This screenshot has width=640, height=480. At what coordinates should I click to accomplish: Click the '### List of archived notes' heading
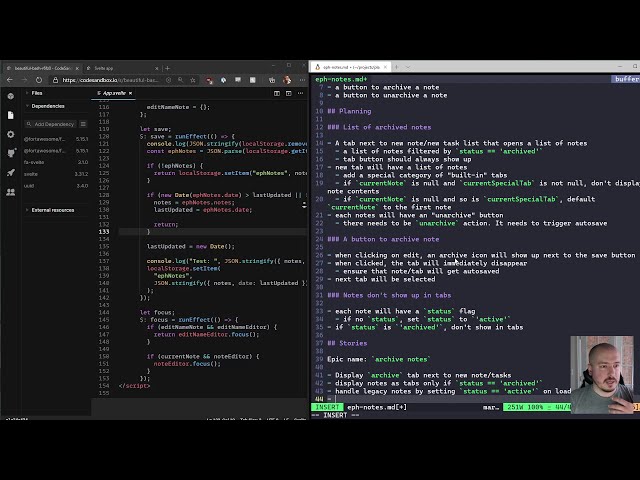(x=379, y=127)
